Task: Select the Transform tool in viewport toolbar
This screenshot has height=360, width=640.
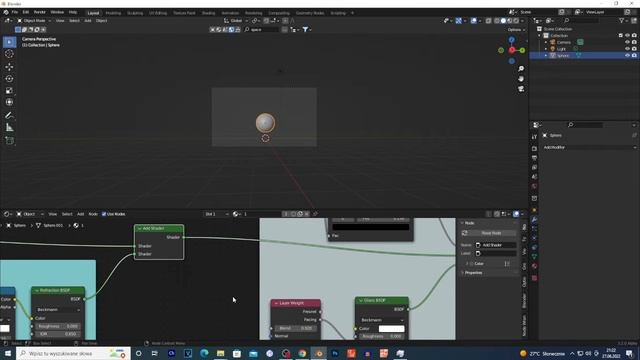Action: (9, 102)
